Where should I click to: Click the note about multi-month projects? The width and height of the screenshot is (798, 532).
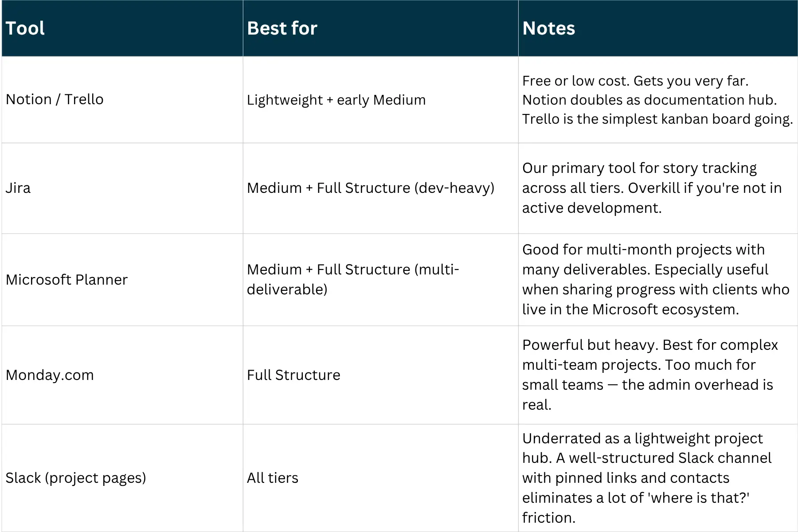click(x=658, y=280)
